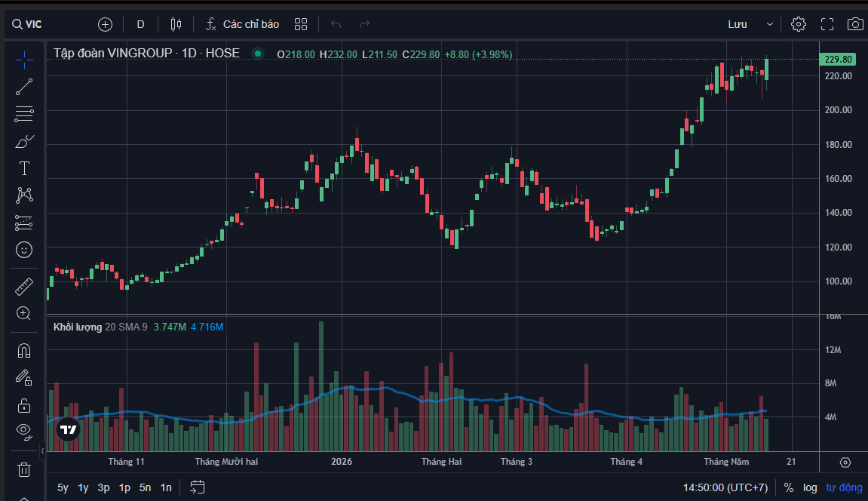868x501 pixels.
Task: Toggle lock all drawing tools
Action: pyautogui.click(x=24, y=405)
